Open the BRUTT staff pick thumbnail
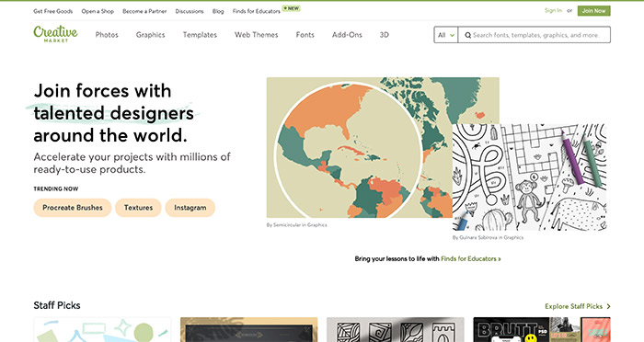Viewport: 644px width, 342px height. [542, 330]
